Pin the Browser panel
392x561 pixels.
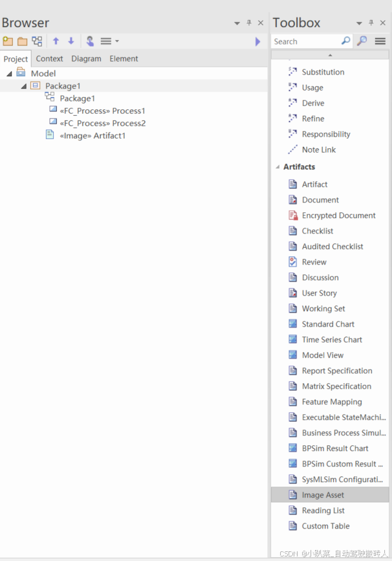point(249,23)
